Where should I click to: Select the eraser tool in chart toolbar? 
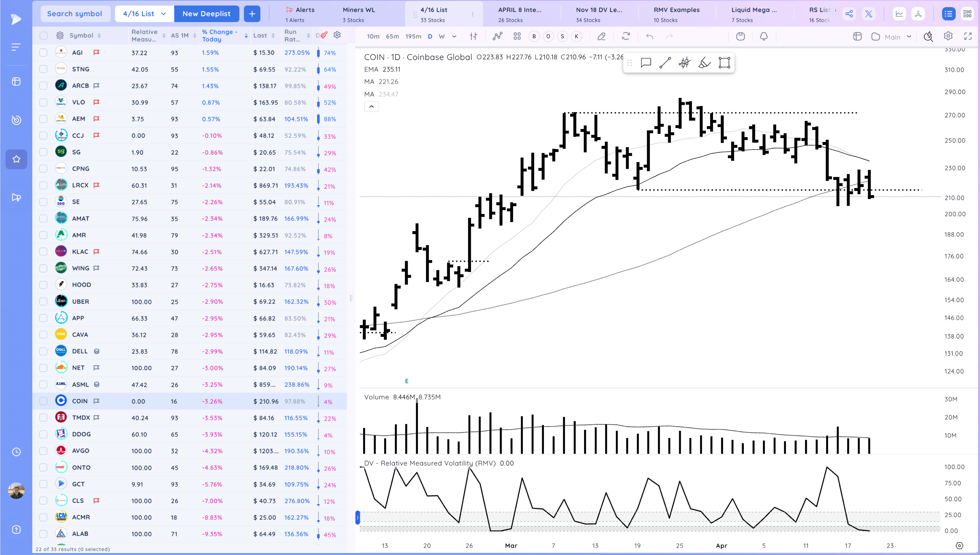601,36
